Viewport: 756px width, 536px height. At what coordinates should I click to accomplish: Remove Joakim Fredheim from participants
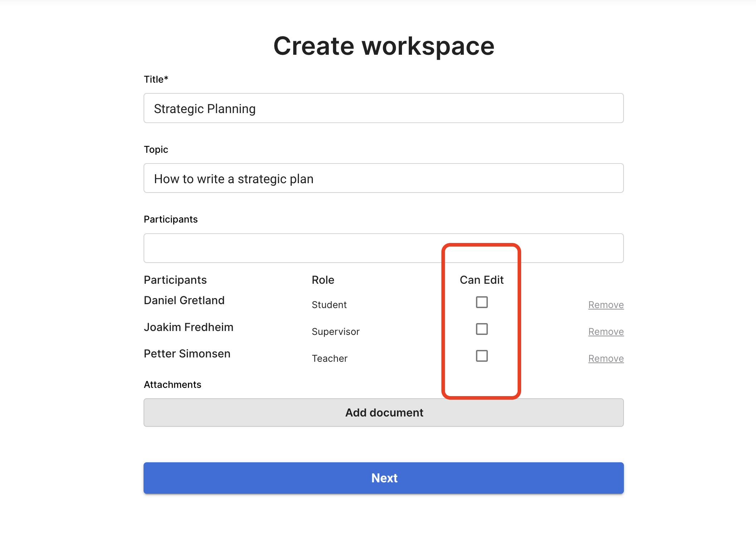point(606,332)
